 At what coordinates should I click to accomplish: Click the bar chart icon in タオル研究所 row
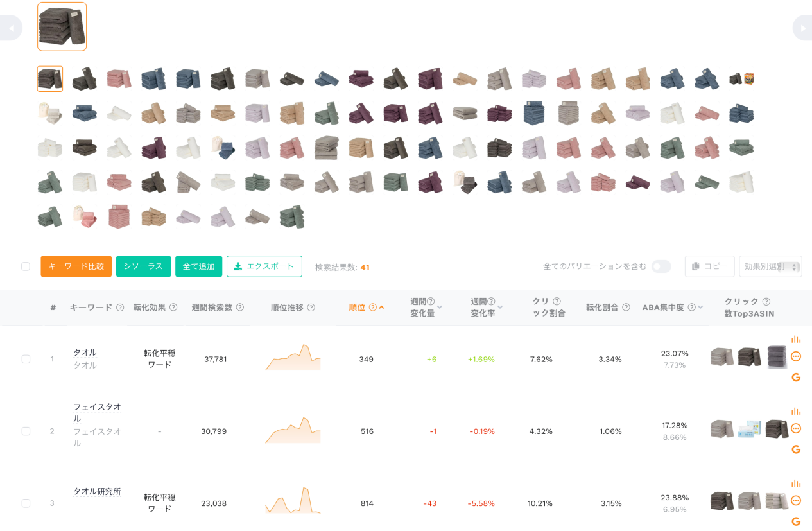coord(796,483)
